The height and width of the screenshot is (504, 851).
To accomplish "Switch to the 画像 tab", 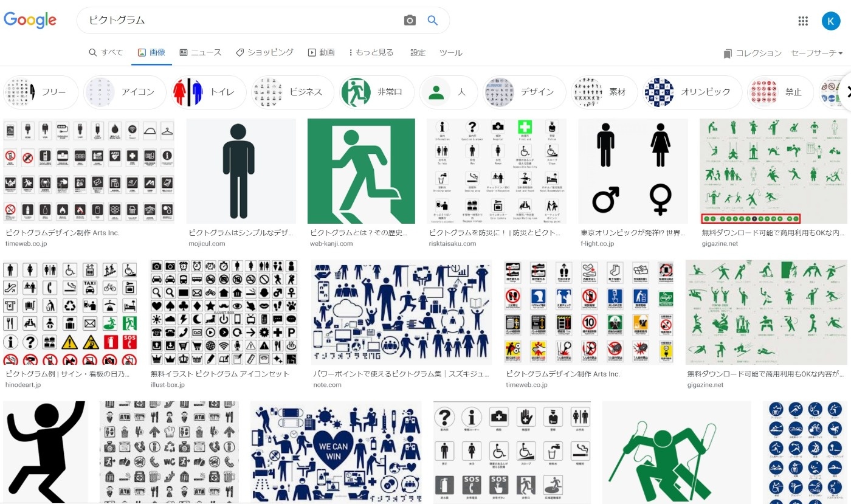I will [151, 52].
